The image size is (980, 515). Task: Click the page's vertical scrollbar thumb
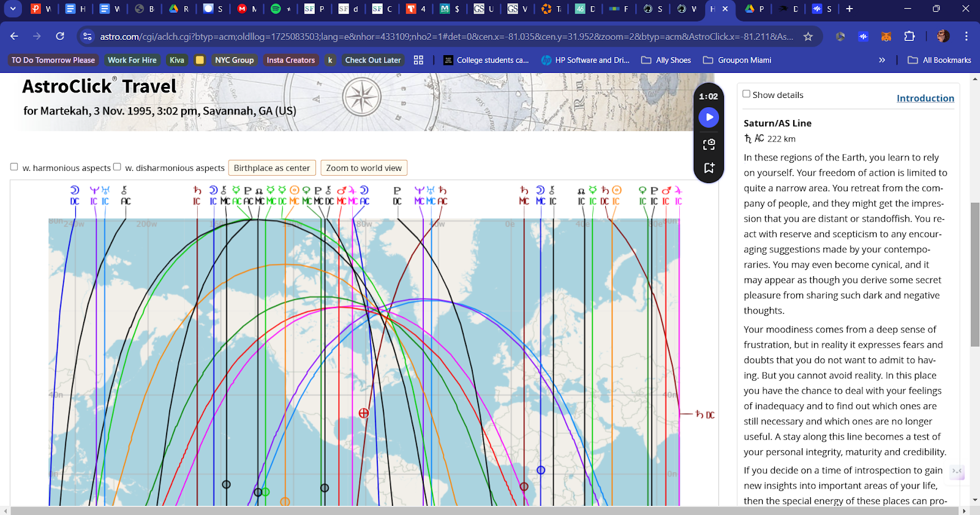click(x=975, y=274)
